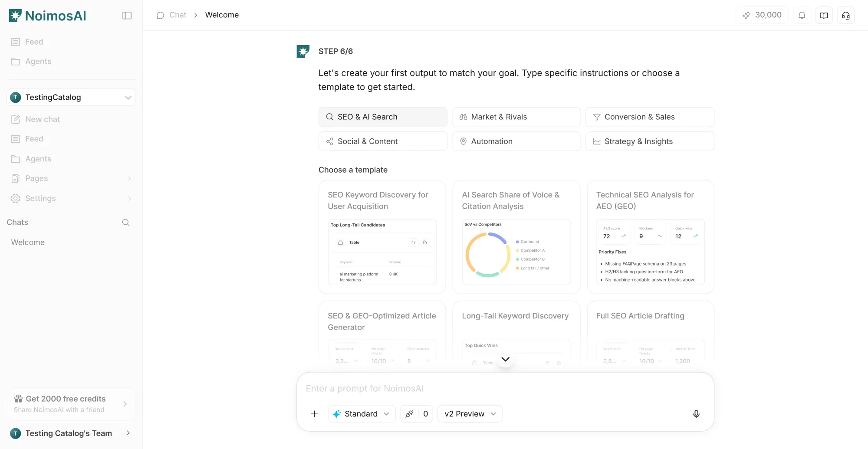Export the Top Long-Tail Candidates table as a file
The height and width of the screenshot is (449, 868).
[425, 243]
